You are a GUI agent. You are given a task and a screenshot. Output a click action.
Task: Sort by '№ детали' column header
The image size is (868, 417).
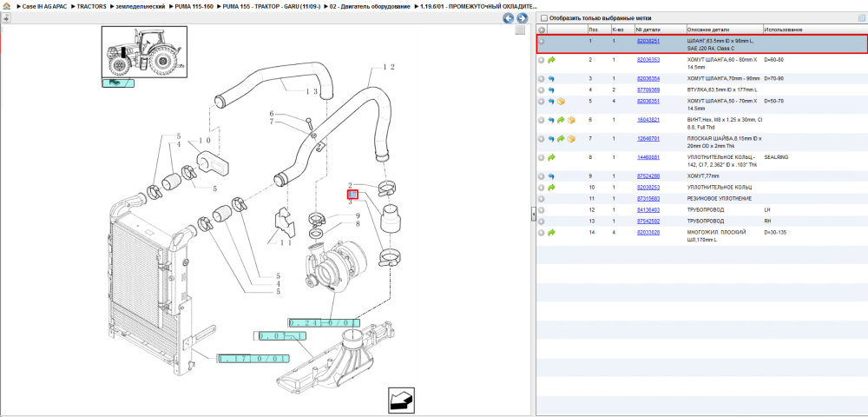660,30
